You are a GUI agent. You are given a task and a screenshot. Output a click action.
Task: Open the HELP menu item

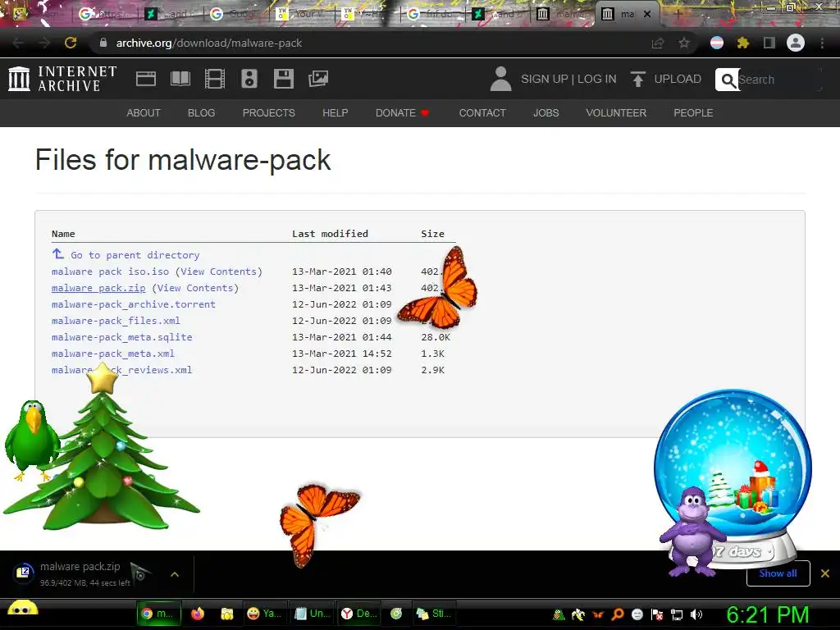(336, 113)
